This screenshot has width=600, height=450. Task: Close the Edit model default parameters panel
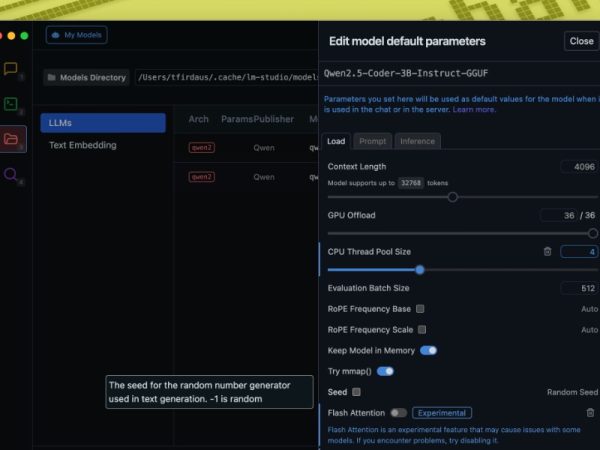(x=581, y=41)
